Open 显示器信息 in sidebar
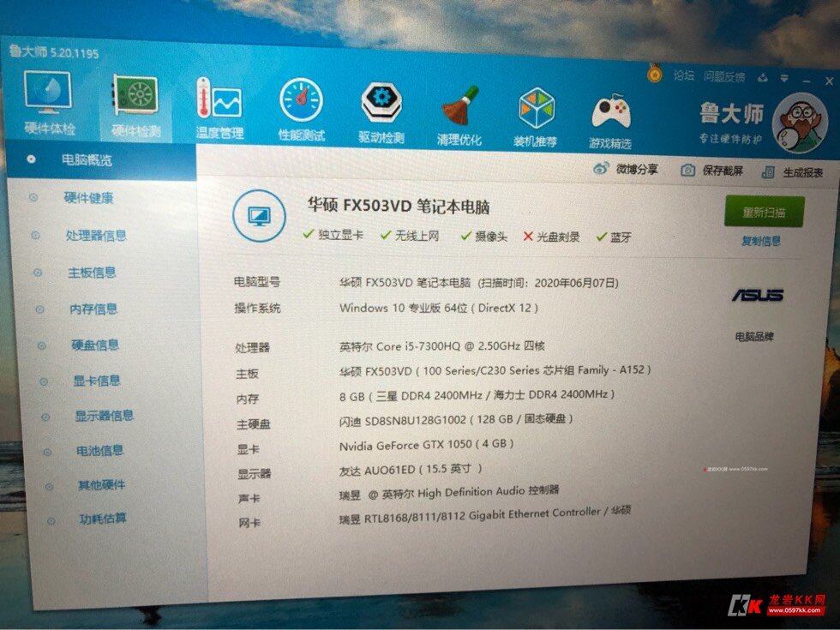Image resolution: width=840 pixels, height=630 pixels. (x=104, y=416)
